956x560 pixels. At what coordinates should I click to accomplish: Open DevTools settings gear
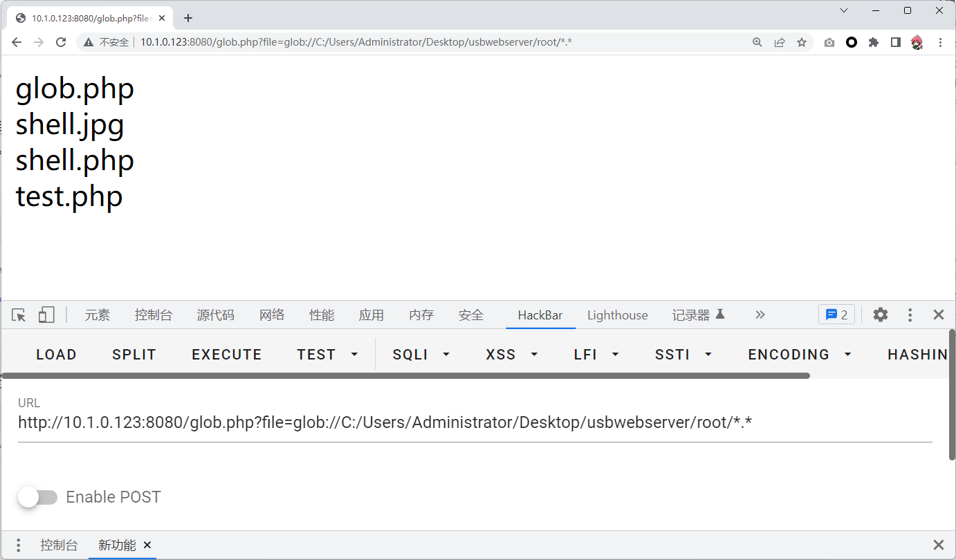[x=880, y=315]
